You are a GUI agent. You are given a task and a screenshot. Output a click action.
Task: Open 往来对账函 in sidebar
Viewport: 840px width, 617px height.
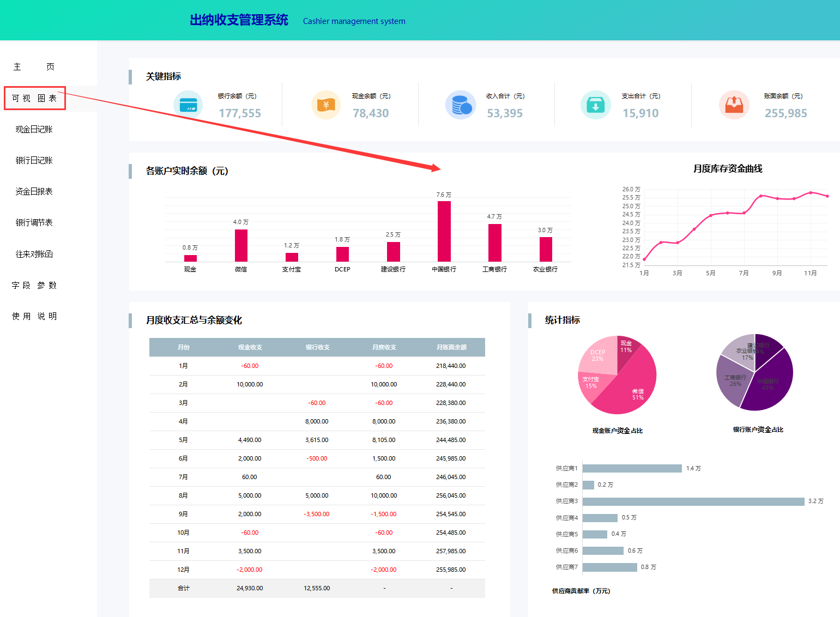coord(34,254)
